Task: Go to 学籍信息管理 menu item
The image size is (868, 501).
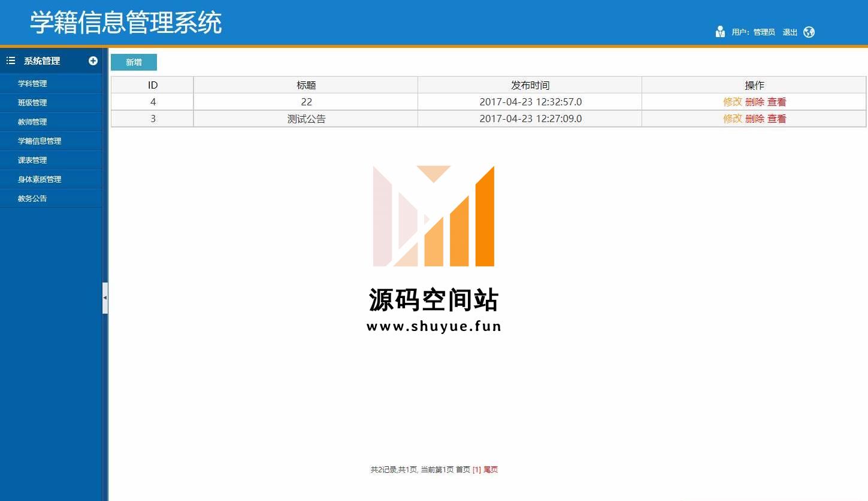Action: (40, 141)
